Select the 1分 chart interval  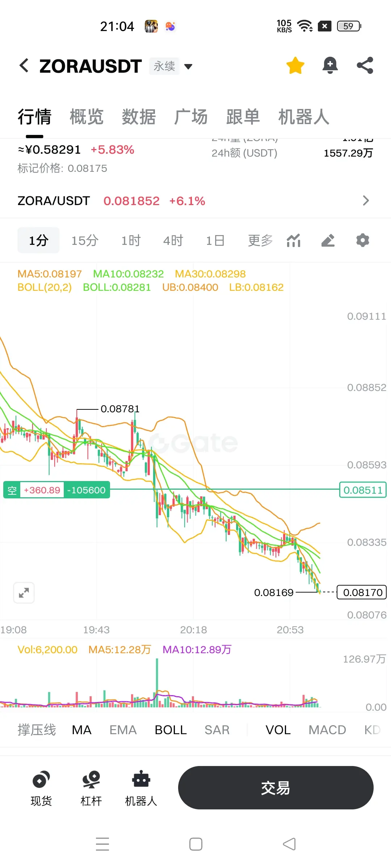(x=38, y=240)
